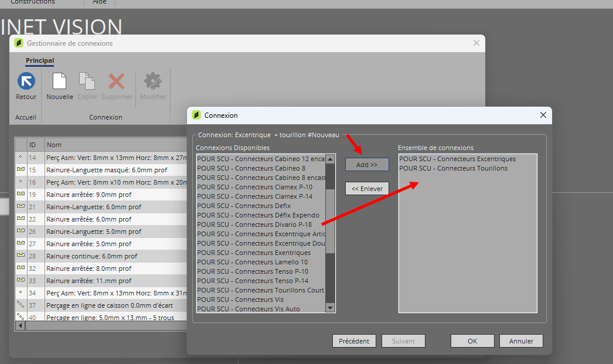Select Connecteurs Défix Expendo entry
Viewport: 613px width, 364px height.
(x=261, y=215)
